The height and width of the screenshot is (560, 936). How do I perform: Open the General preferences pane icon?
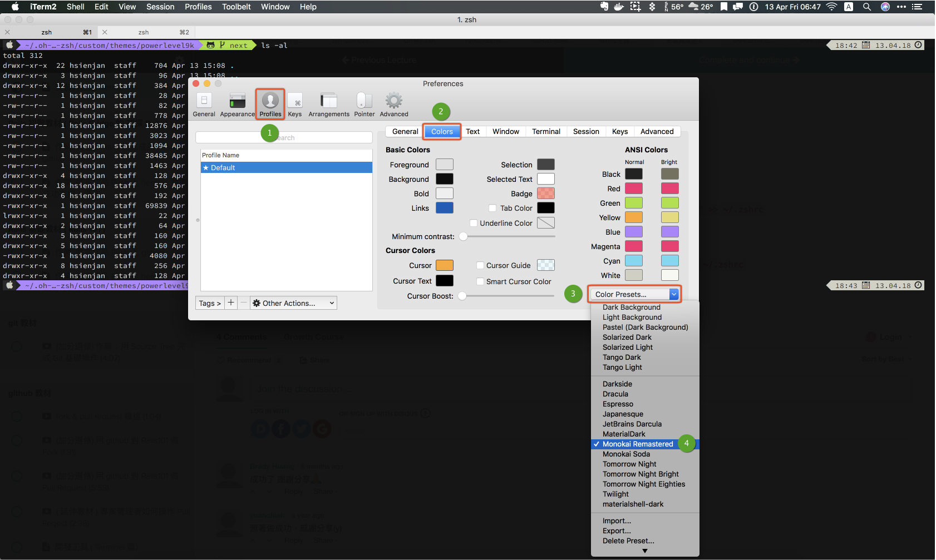pyautogui.click(x=204, y=101)
